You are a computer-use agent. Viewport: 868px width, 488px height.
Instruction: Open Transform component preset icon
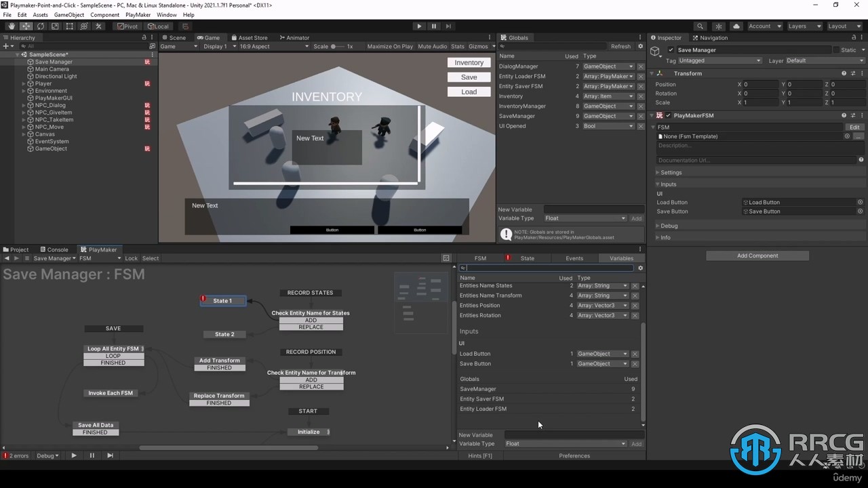click(x=853, y=73)
